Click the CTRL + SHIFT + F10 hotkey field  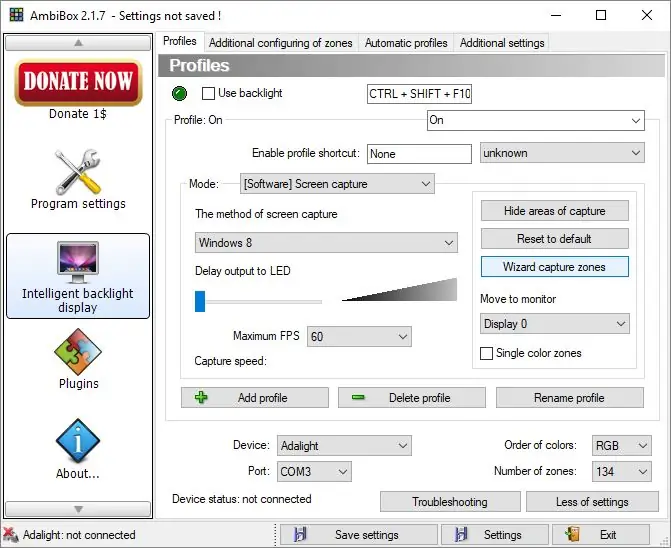pyautogui.click(x=419, y=94)
